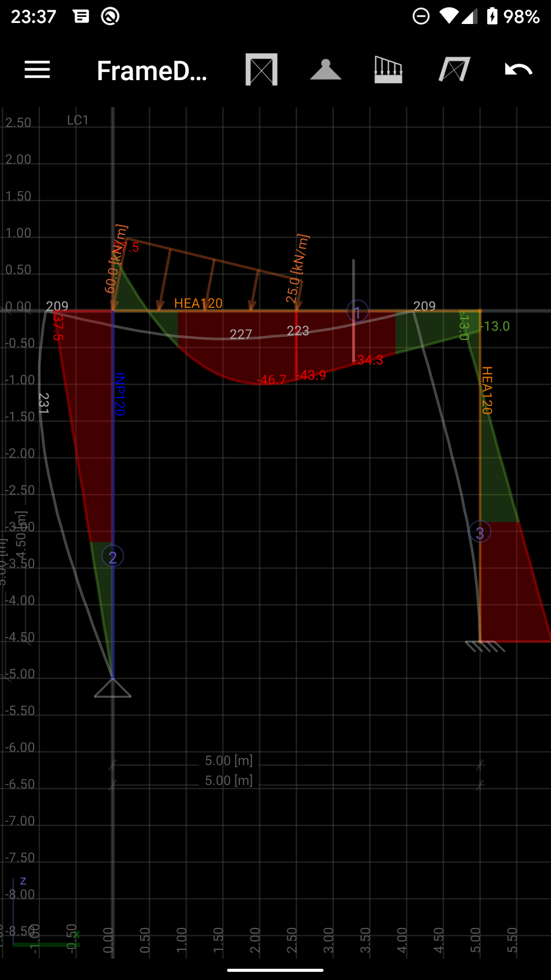Switch to the deformed results view icon
This screenshot has width=551, height=980.
click(x=454, y=70)
